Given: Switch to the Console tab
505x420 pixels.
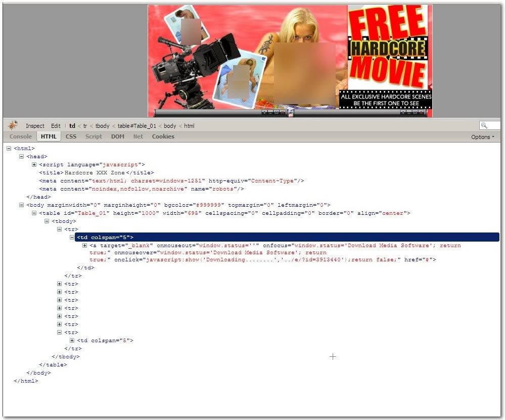Looking at the screenshot, I should (20, 136).
